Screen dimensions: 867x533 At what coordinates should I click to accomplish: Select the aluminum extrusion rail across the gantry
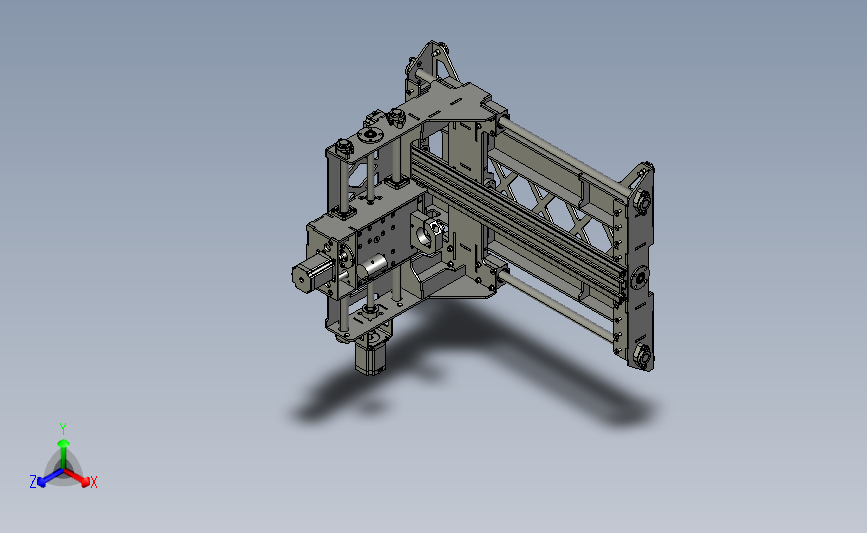click(517, 223)
